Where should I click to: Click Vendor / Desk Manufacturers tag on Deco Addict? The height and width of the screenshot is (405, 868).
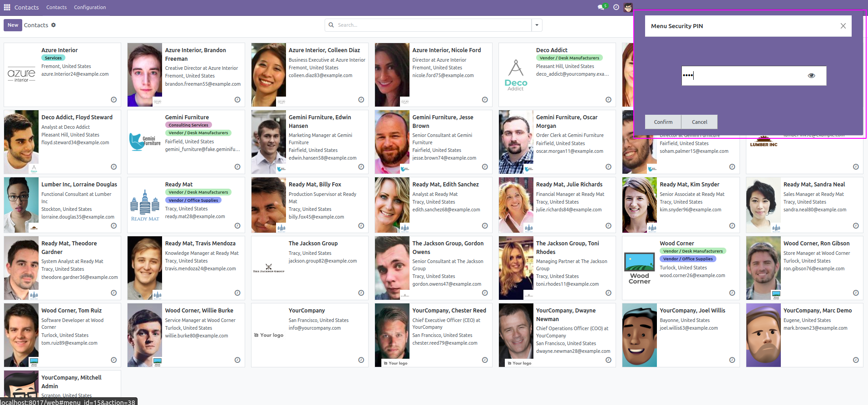(x=569, y=58)
